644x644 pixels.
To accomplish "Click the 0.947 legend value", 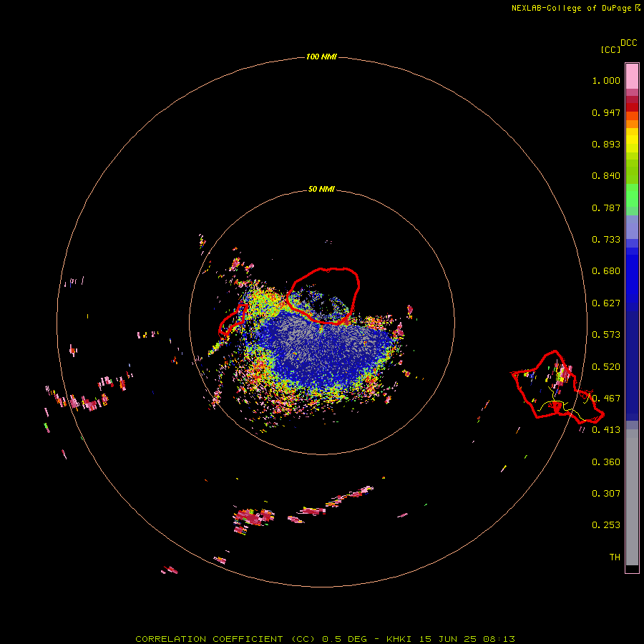I will pos(606,112).
